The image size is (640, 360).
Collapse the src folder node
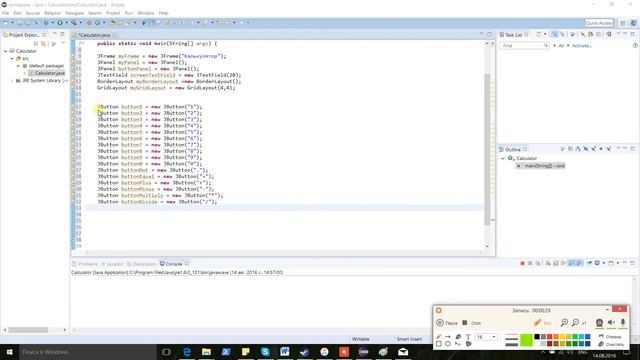click(12, 58)
